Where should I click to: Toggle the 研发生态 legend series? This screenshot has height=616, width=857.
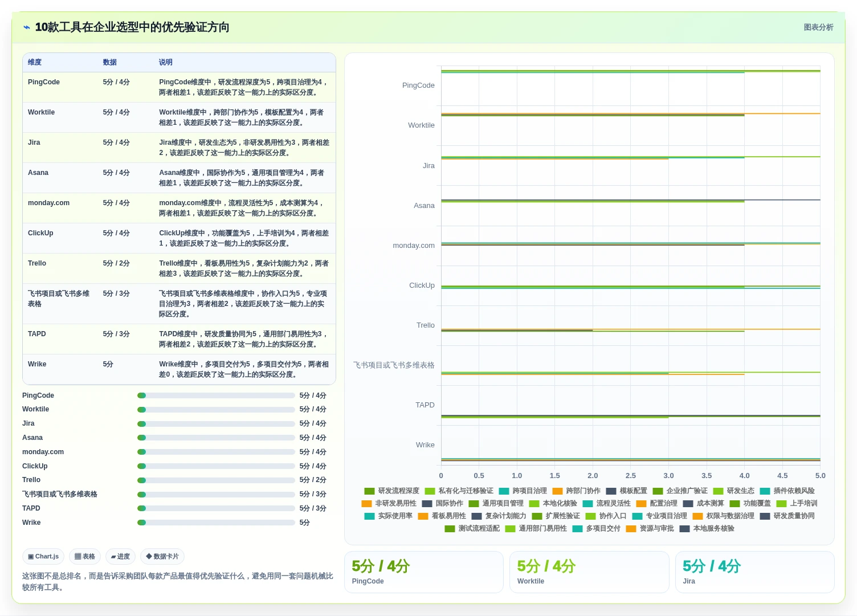[x=734, y=491]
